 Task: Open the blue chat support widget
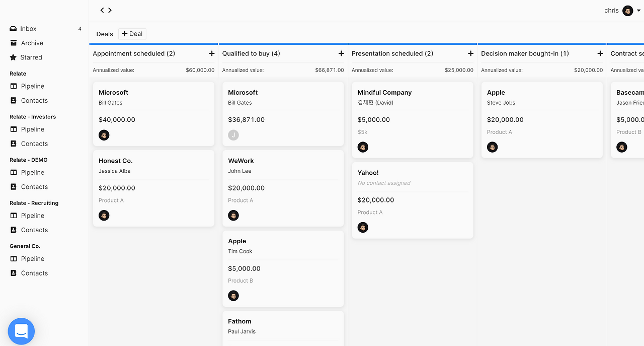pyautogui.click(x=21, y=331)
